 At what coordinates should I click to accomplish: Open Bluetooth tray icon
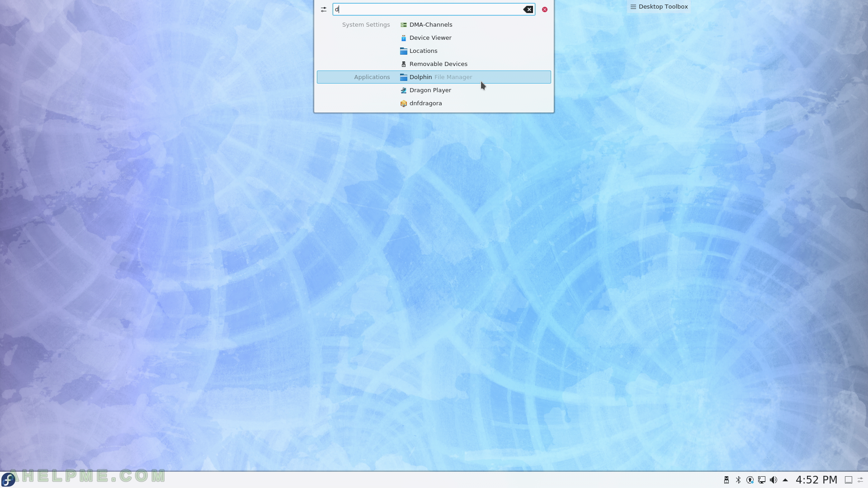[x=738, y=480]
